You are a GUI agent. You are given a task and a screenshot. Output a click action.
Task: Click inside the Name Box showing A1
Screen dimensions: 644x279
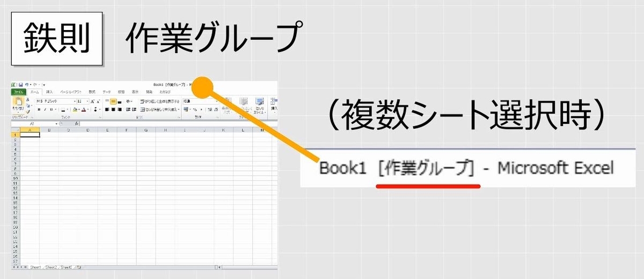pyautogui.click(x=32, y=124)
